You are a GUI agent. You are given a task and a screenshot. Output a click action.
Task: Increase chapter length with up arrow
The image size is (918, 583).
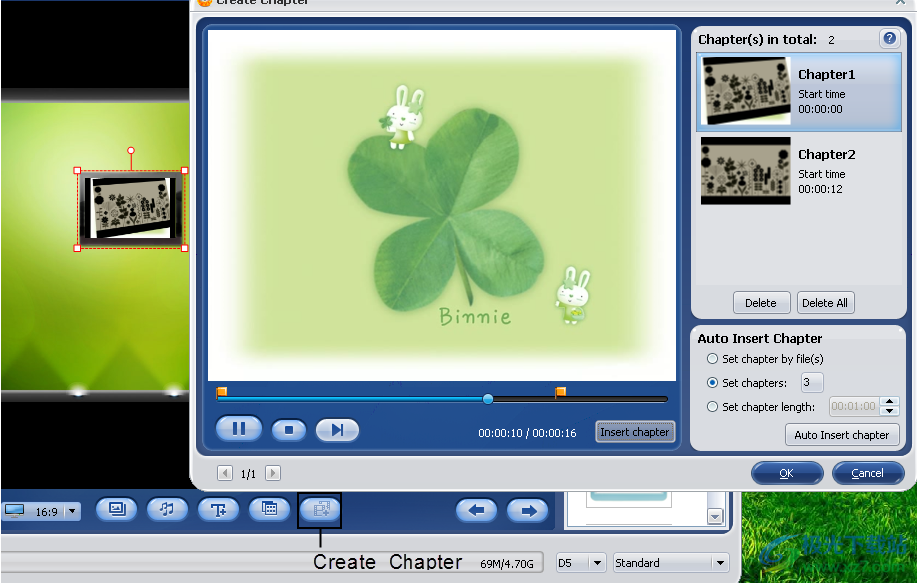(890, 401)
